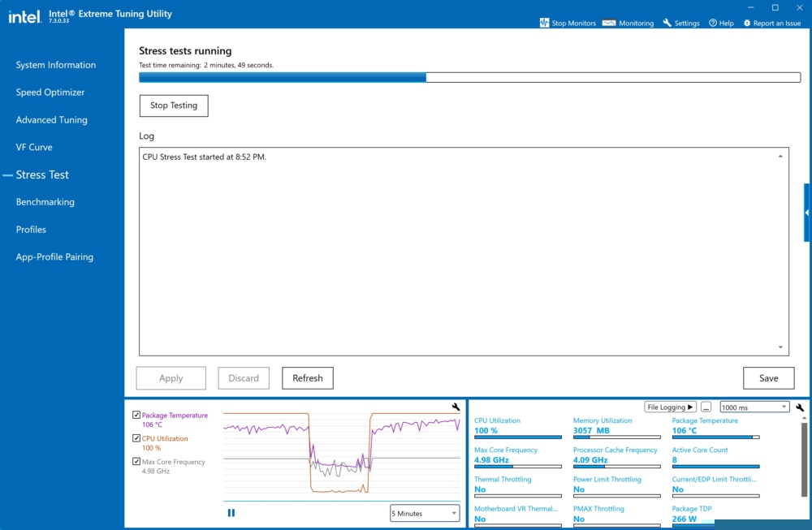Open monitor panel wrench icon

click(x=800, y=407)
